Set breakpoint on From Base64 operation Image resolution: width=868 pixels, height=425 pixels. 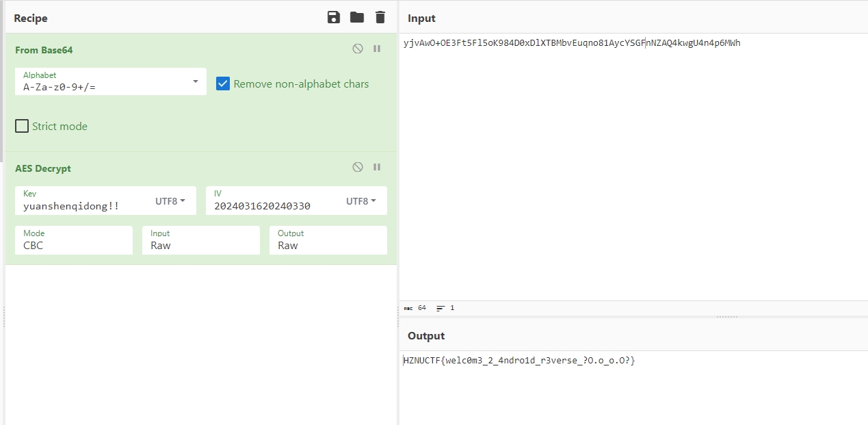[x=377, y=49]
